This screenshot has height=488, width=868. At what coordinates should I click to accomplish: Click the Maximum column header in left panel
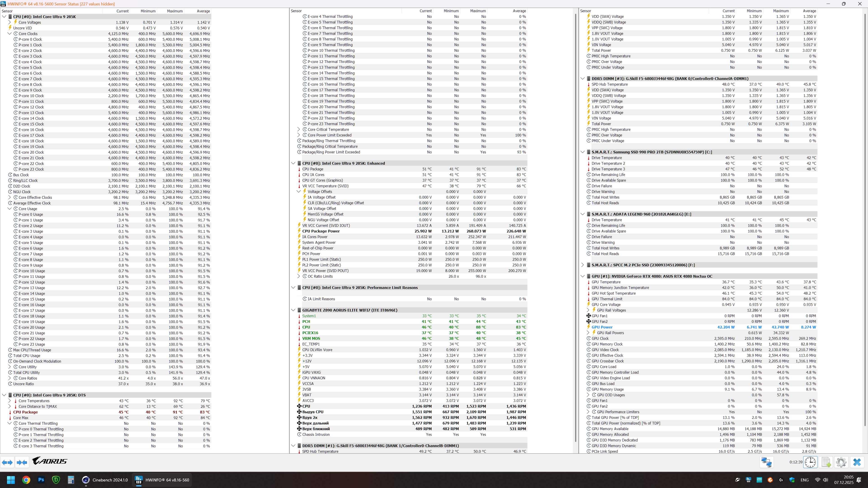click(175, 11)
